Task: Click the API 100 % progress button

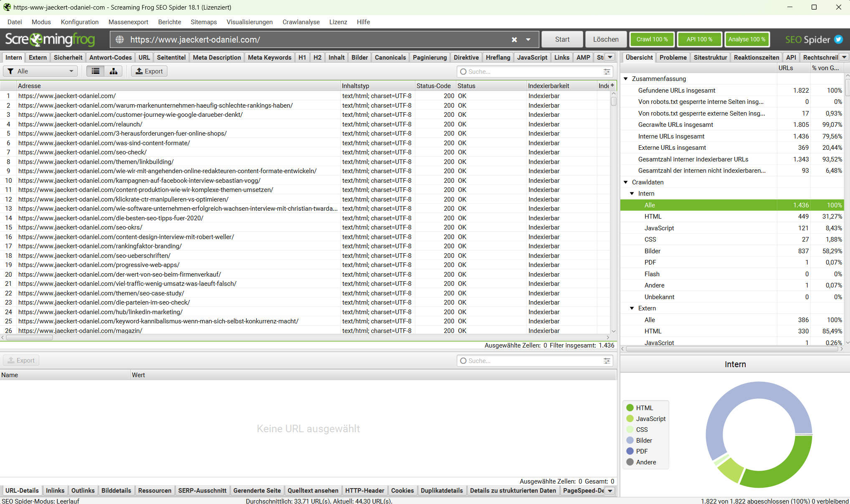Action: pos(700,39)
